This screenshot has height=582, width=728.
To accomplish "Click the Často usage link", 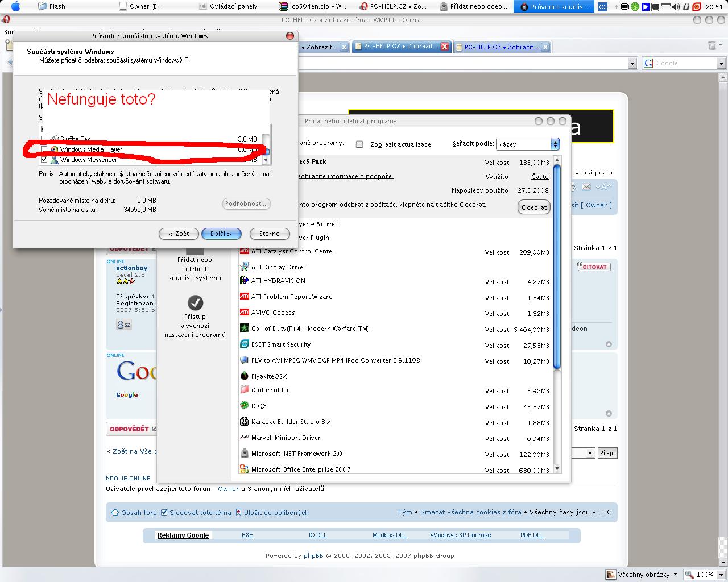I will click(540, 177).
